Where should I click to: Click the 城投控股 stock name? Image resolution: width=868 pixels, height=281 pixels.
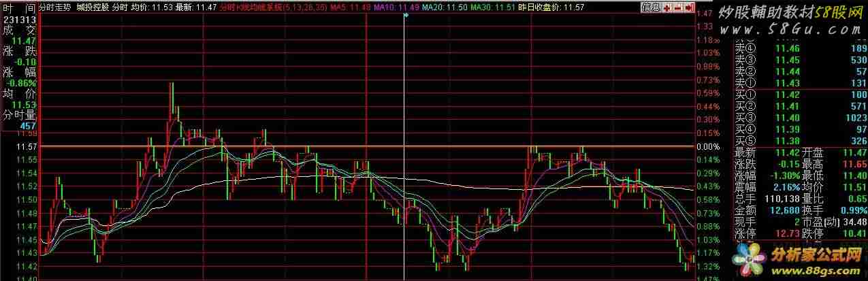93,7
